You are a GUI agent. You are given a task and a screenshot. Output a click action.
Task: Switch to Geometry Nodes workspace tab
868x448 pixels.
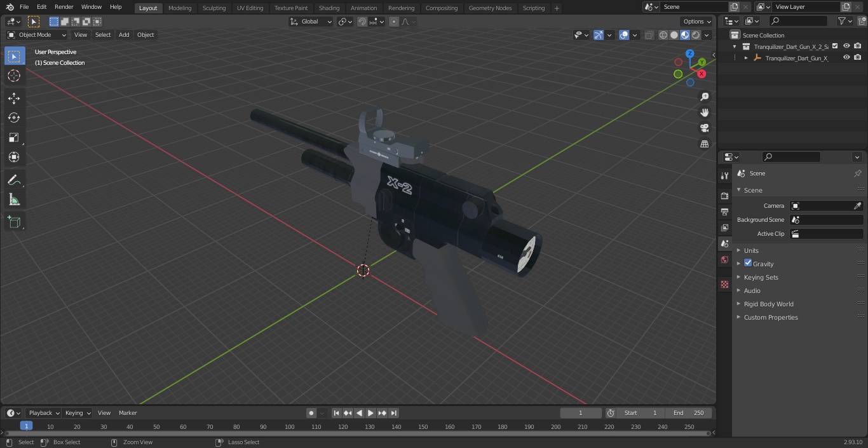coord(490,8)
